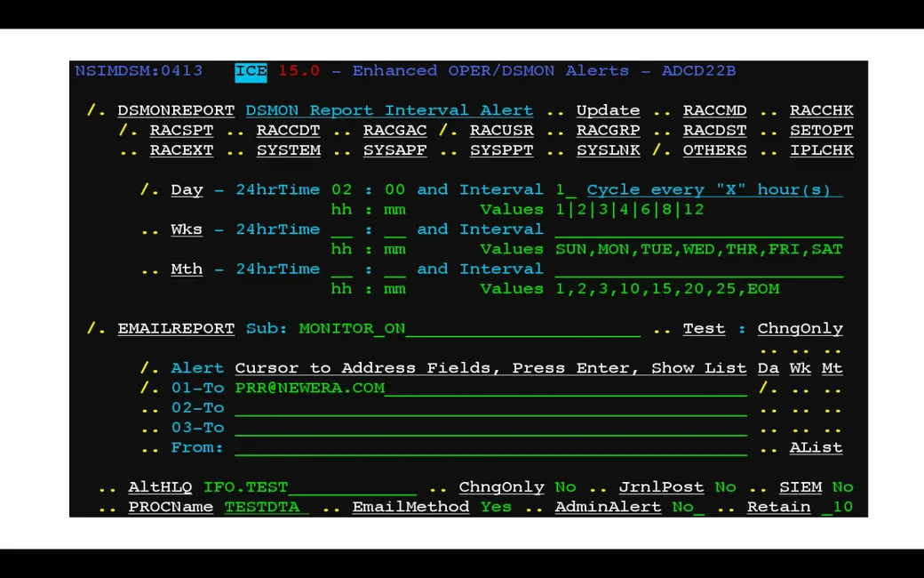The height and width of the screenshot is (578, 924).
Task: Click the Da column header
Action: pos(769,368)
